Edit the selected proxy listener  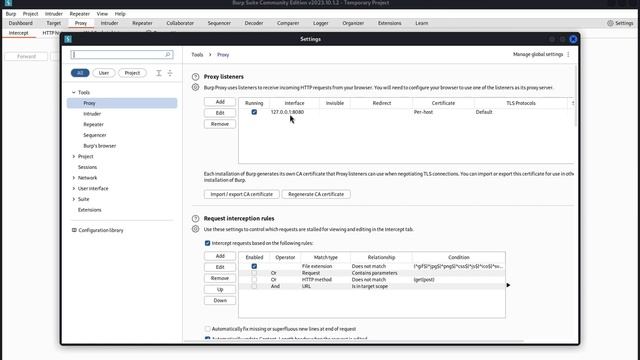click(x=220, y=113)
